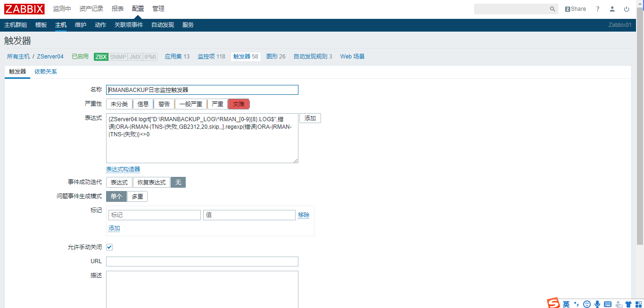644x308 pixels.
Task: Open the help question mark icon
Action: 598,9
